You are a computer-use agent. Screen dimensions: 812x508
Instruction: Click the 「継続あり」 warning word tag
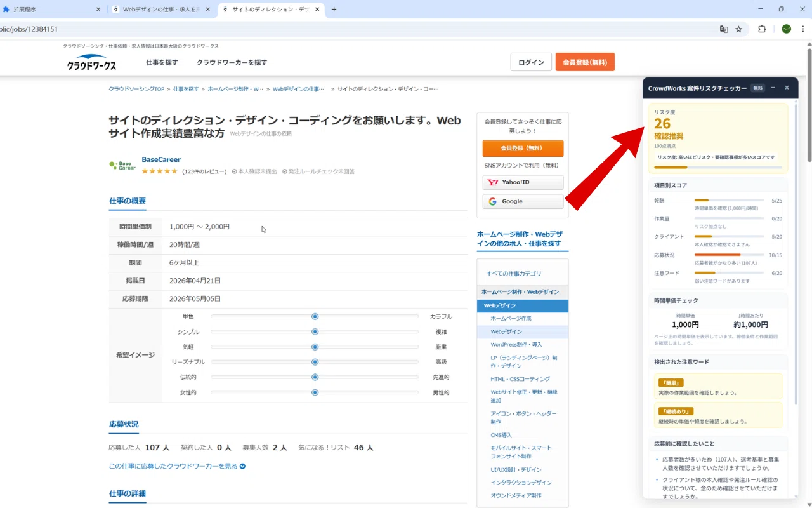coord(676,411)
